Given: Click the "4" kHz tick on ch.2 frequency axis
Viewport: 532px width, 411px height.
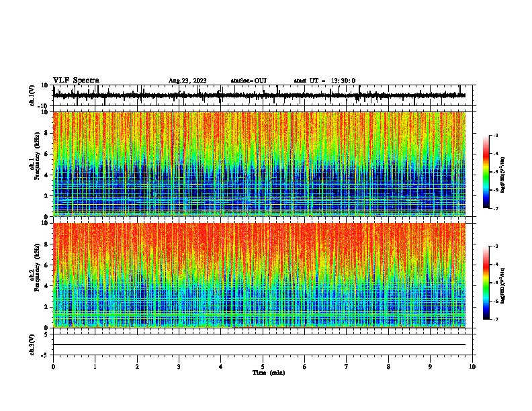Looking at the screenshot, I should click(x=46, y=286).
